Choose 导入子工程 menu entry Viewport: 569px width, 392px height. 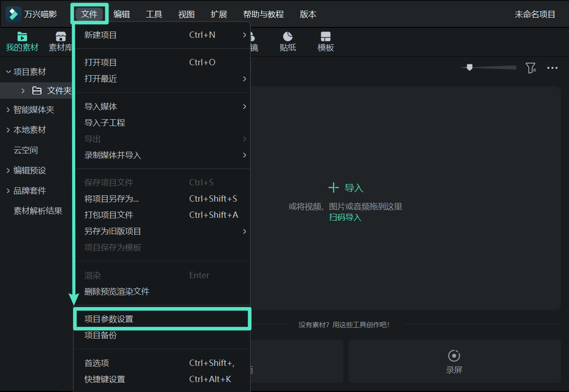pos(162,123)
